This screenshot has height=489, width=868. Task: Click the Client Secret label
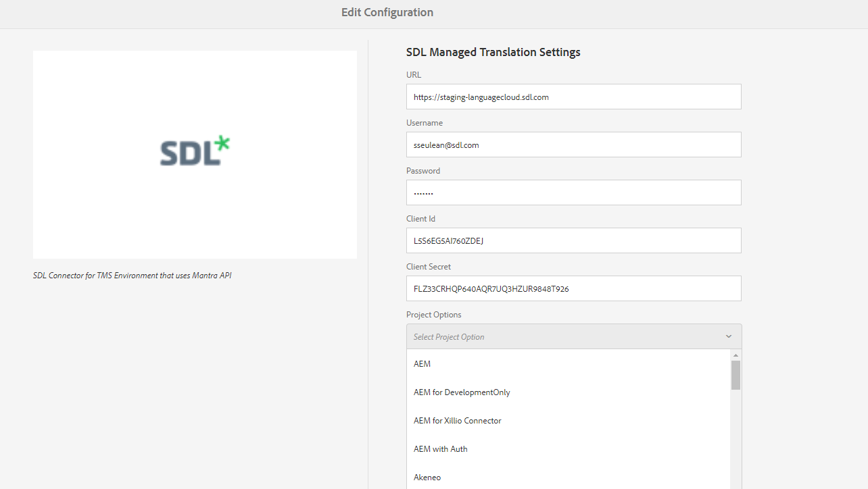pyautogui.click(x=429, y=267)
